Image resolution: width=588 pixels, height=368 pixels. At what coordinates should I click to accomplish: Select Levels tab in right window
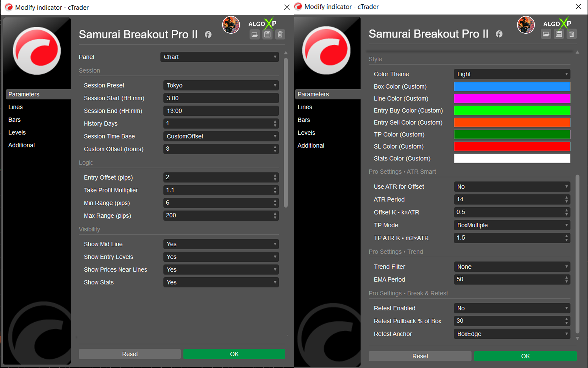pyautogui.click(x=306, y=133)
